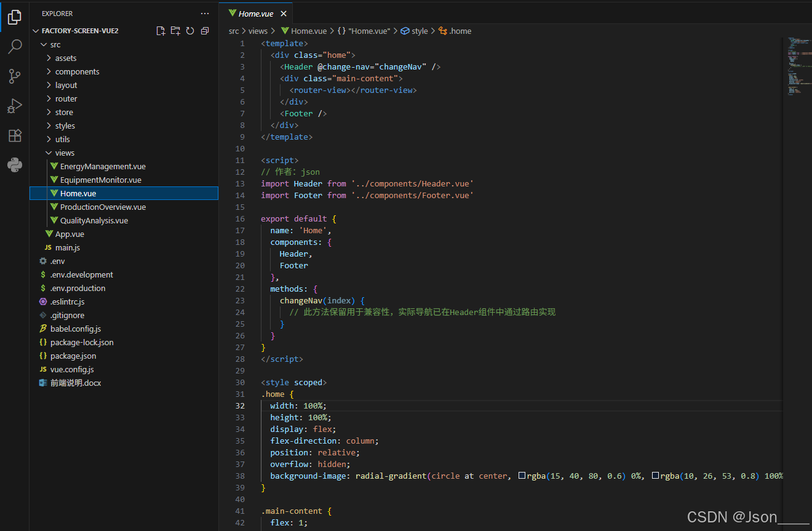The width and height of the screenshot is (812, 531).
Task: Open EnergyManagement.vue file
Action: coord(124,166)
